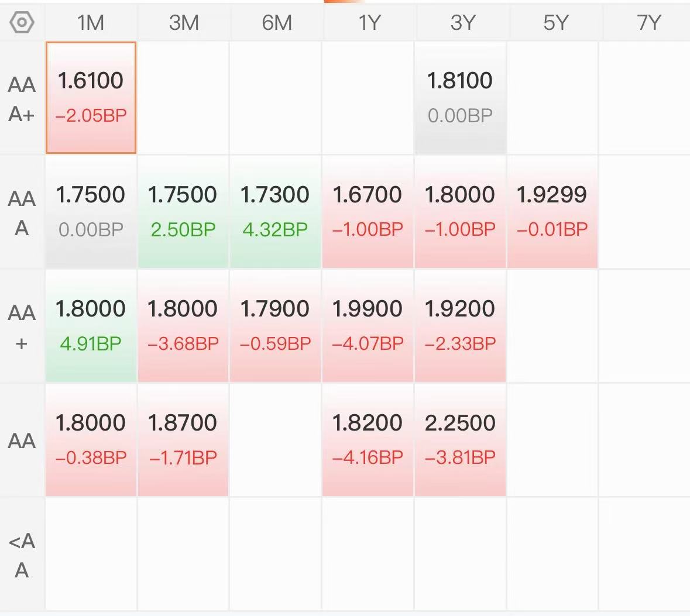Select the AAA 3M cell with 2.50BP
This screenshot has height=616, width=690.
pyautogui.click(x=183, y=212)
